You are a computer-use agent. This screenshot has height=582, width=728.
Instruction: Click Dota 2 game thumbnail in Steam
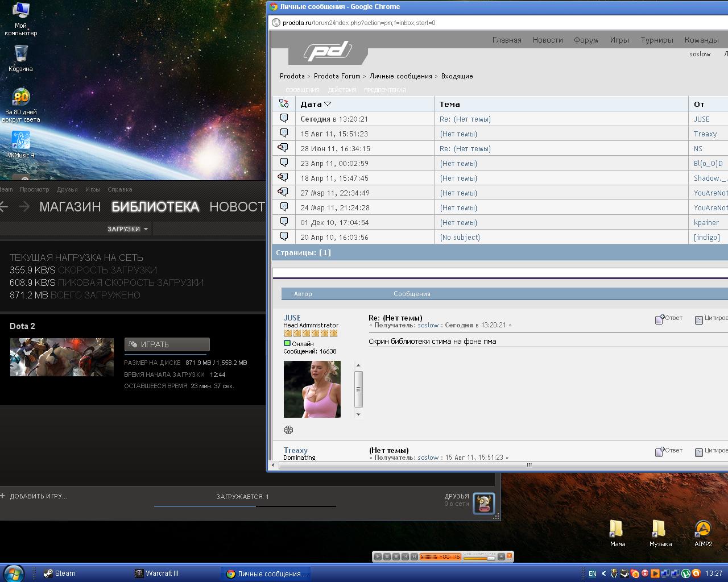coord(62,357)
